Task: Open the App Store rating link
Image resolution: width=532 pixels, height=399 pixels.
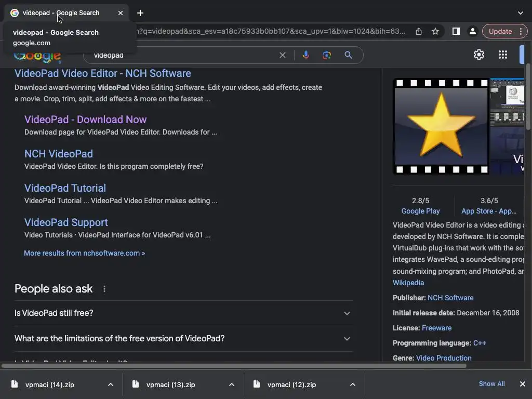Action: [489, 211]
